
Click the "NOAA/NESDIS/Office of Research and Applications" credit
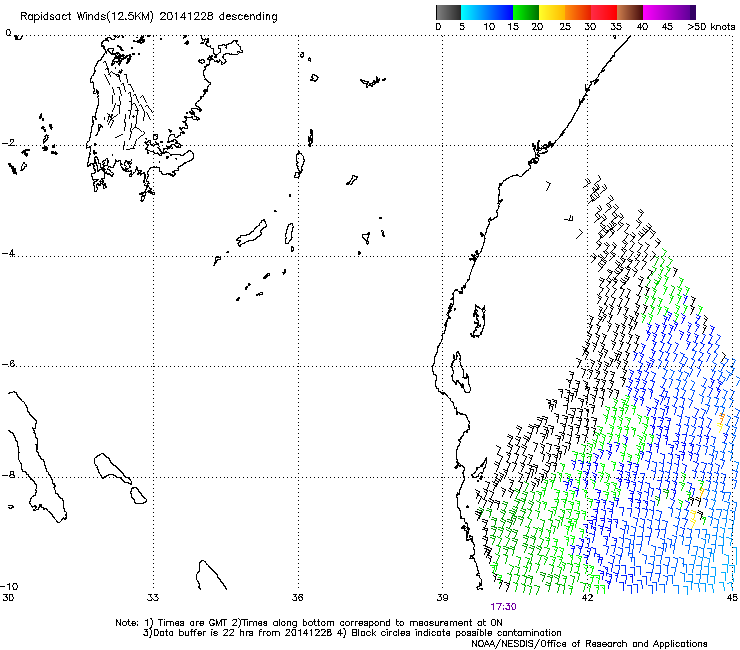(x=589, y=644)
